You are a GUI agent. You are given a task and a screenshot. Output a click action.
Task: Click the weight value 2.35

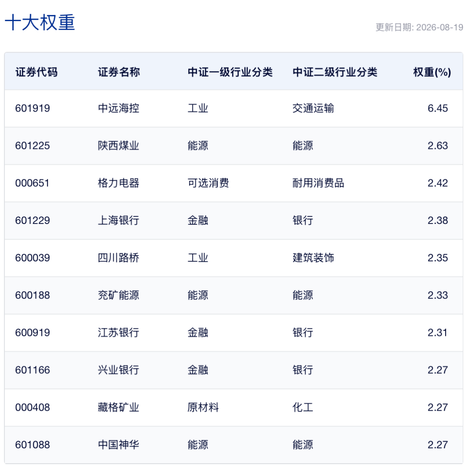coord(438,258)
